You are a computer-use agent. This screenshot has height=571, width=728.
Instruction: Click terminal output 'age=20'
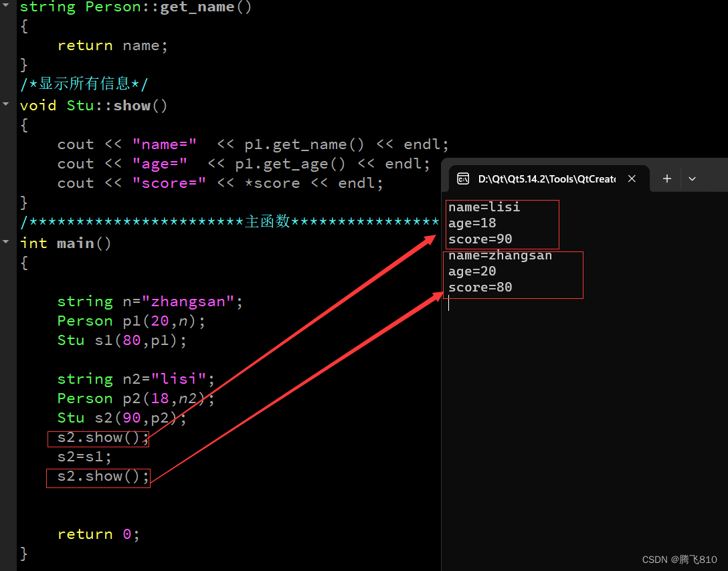pos(472,271)
